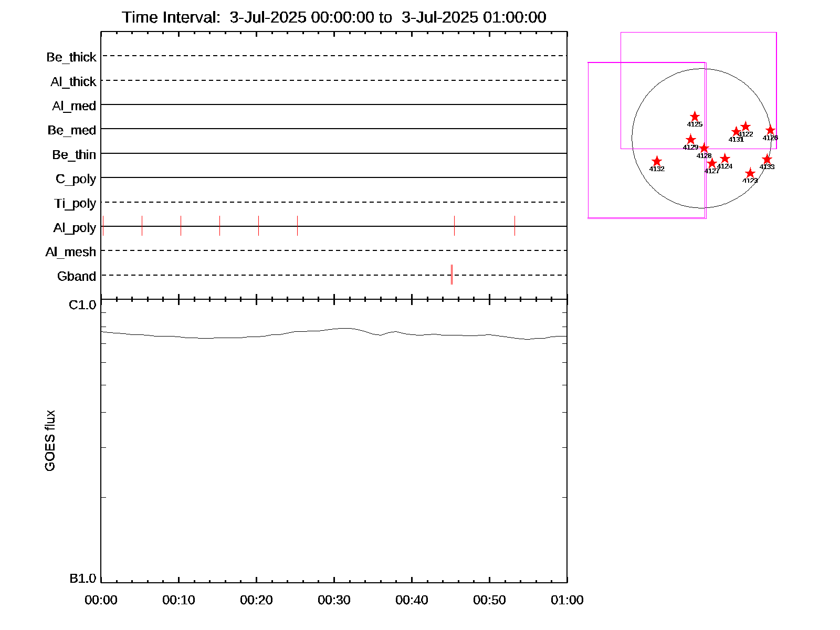Select the star for active region 4123
The height and width of the screenshot is (630, 840).
(x=750, y=173)
